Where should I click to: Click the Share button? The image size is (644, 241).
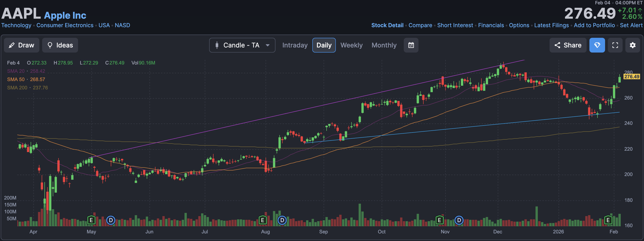click(x=568, y=45)
